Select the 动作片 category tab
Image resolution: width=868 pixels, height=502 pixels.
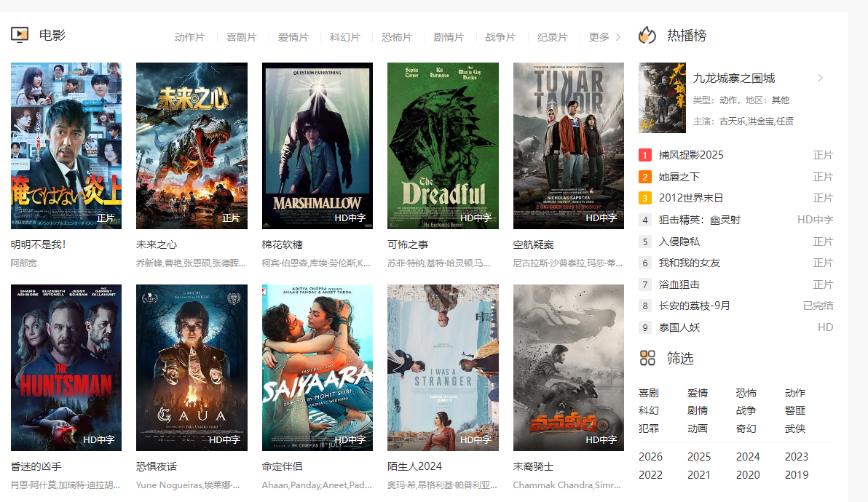click(189, 37)
